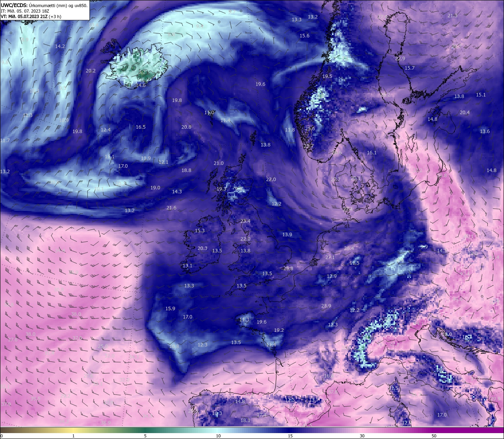The height and width of the screenshot is (439, 504).
Task: Click the initial time line 'IT: Mið. 05. 07. 2023 18Z'
Action: click(x=25, y=11)
